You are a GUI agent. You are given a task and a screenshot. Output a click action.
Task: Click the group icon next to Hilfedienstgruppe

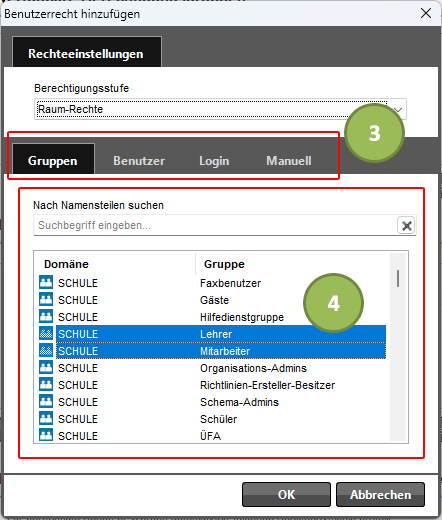click(x=46, y=316)
